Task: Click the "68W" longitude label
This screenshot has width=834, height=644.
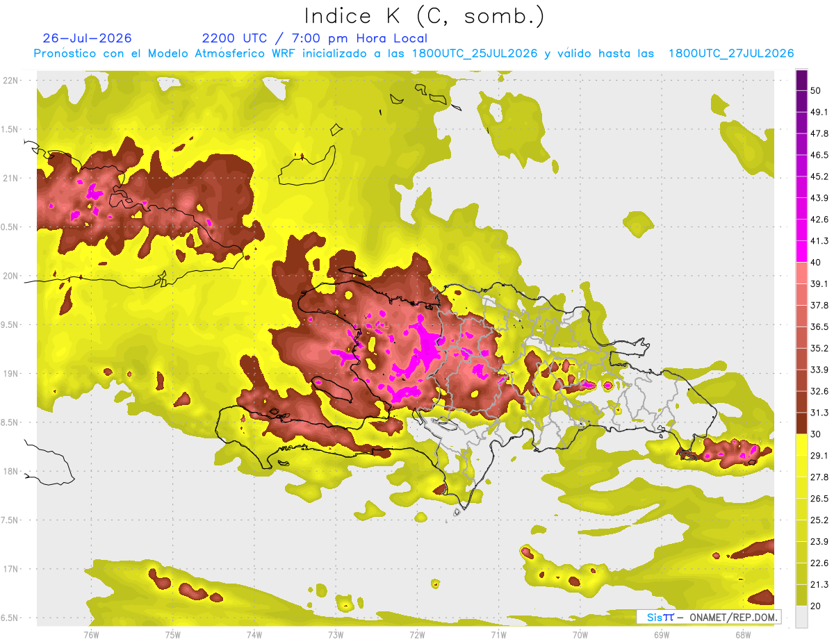Action: coord(743,635)
